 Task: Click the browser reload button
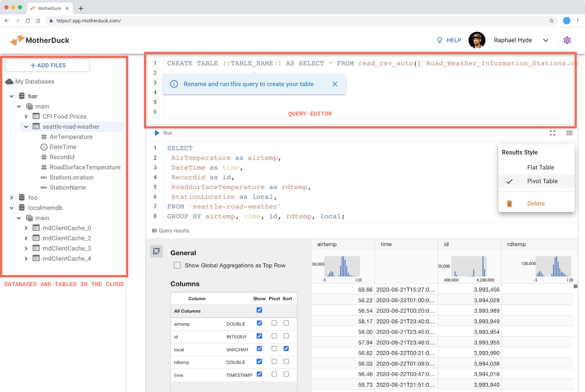[x=28, y=21]
